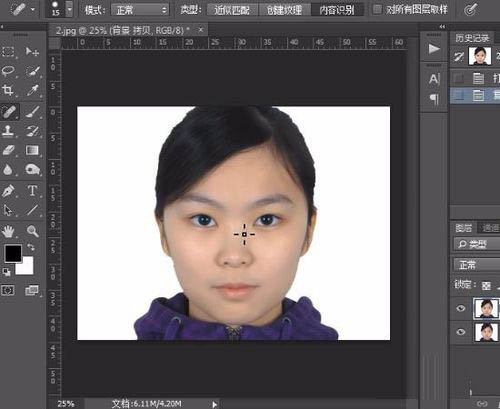
Task: Open the Paragraph panel icon
Action: tap(434, 98)
